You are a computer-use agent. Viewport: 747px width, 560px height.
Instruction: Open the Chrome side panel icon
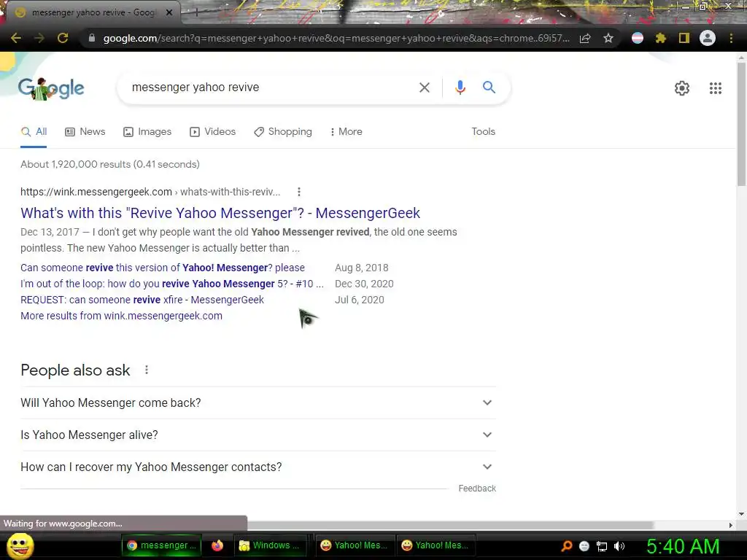(x=684, y=38)
